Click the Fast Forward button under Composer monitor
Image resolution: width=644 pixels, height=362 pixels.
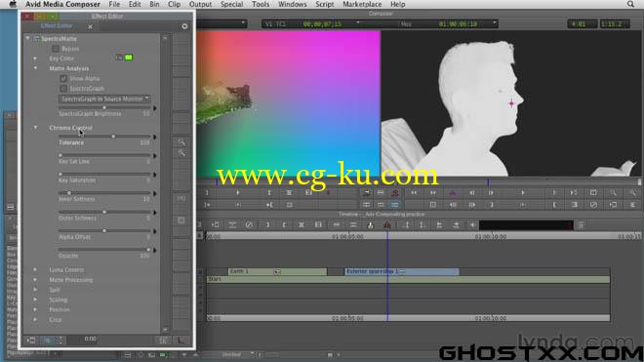(433, 193)
